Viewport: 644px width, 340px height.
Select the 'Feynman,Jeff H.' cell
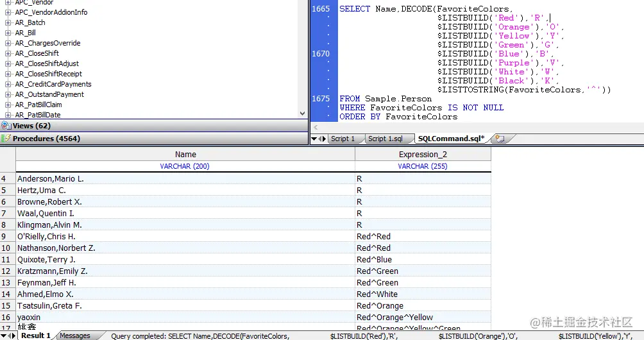pyautogui.click(x=185, y=282)
